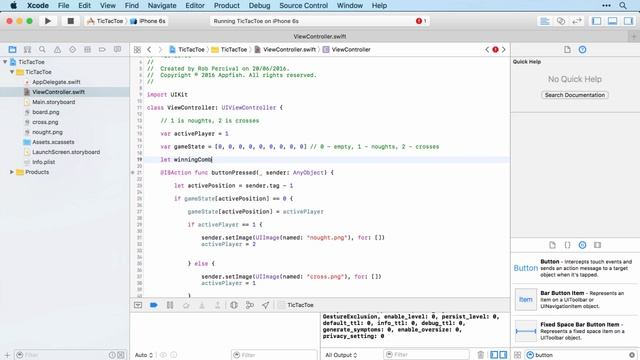Viewport: 640px width, 360px height.
Task: Go back in editor history
Action: click(x=149, y=49)
